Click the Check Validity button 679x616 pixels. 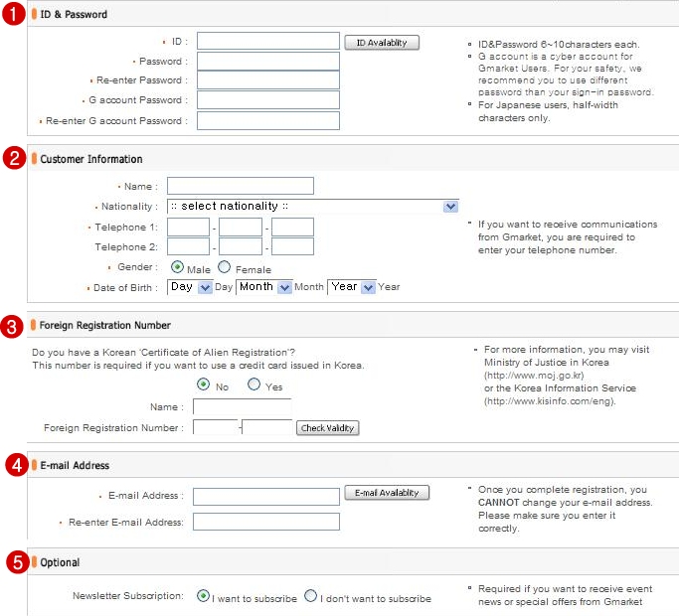(x=327, y=427)
